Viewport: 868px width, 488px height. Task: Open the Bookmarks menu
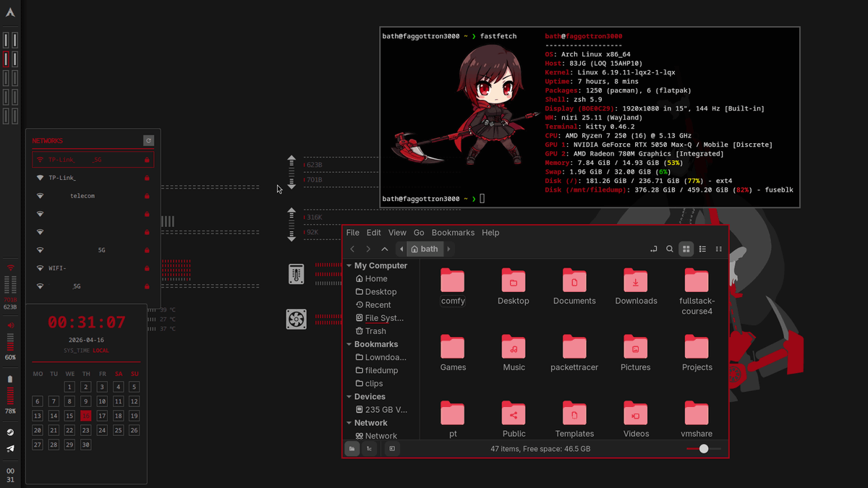point(453,232)
